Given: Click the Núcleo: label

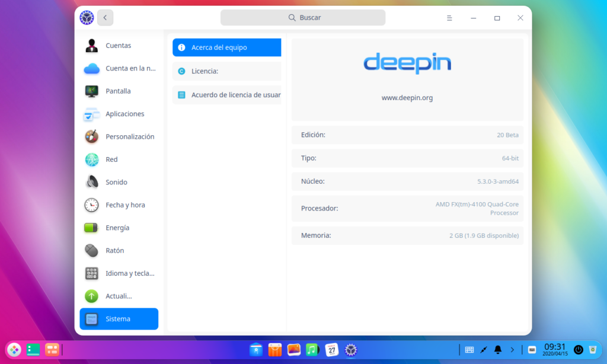Looking at the screenshot, I should [x=313, y=181].
